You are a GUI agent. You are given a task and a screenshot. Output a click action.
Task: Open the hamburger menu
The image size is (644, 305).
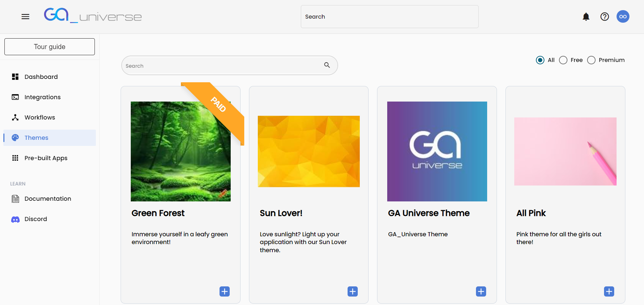click(25, 17)
